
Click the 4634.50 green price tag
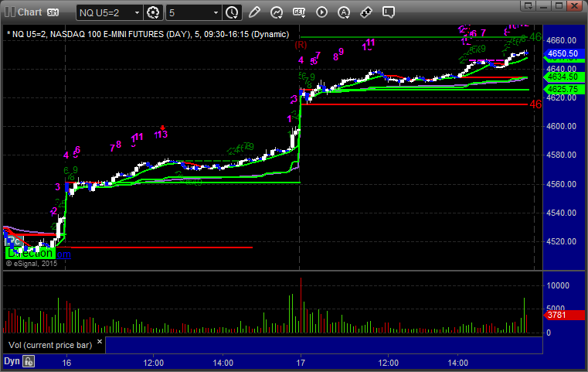pos(563,77)
